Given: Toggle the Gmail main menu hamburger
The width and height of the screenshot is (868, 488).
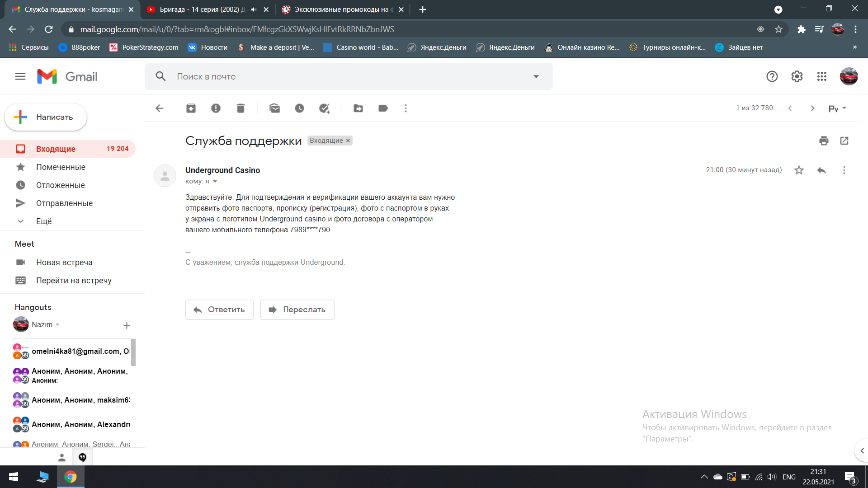Looking at the screenshot, I should click(20, 77).
